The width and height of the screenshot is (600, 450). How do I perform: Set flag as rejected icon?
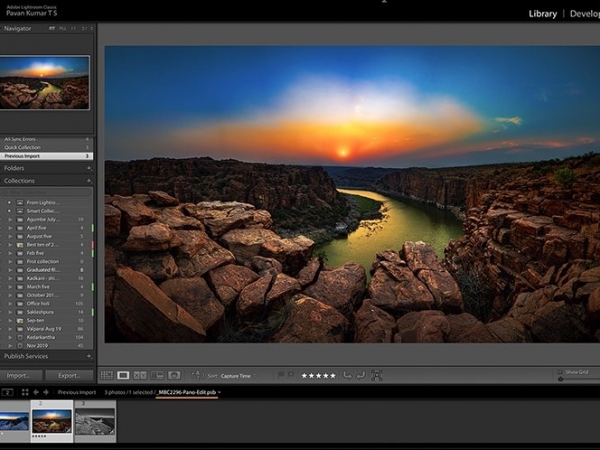(x=291, y=375)
